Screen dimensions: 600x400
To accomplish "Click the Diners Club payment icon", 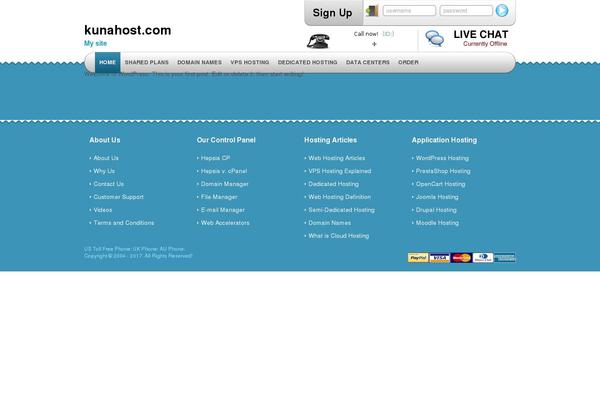I will 483,258.
